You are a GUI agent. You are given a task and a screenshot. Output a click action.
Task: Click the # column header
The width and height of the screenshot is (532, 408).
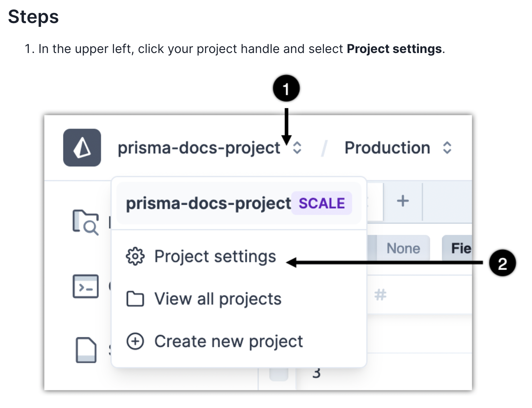pyautogui.click(x=380, y=295)
